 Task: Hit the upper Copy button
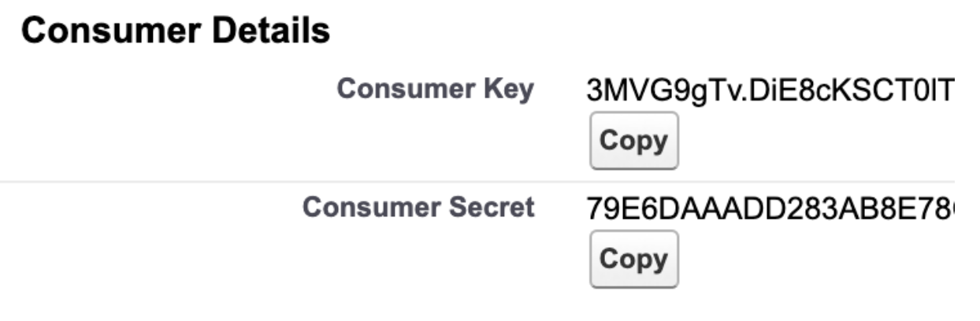click(x=633, y=142)
